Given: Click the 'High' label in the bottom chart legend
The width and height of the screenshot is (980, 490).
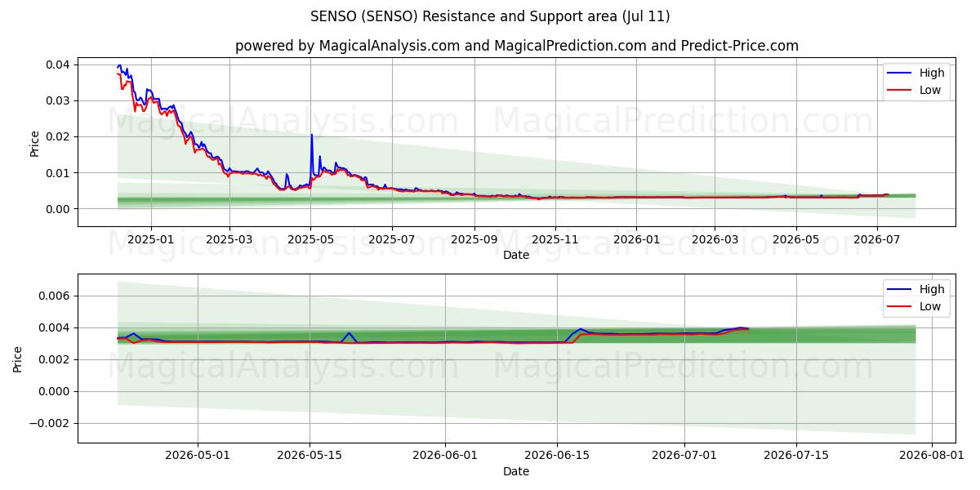Looking at the screenshot, I should coord(932,289).
